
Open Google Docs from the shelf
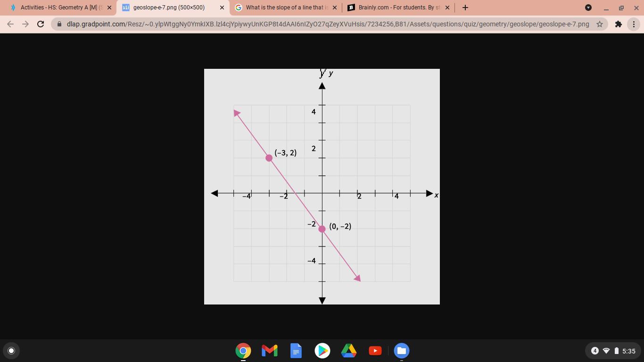(296, 351)
